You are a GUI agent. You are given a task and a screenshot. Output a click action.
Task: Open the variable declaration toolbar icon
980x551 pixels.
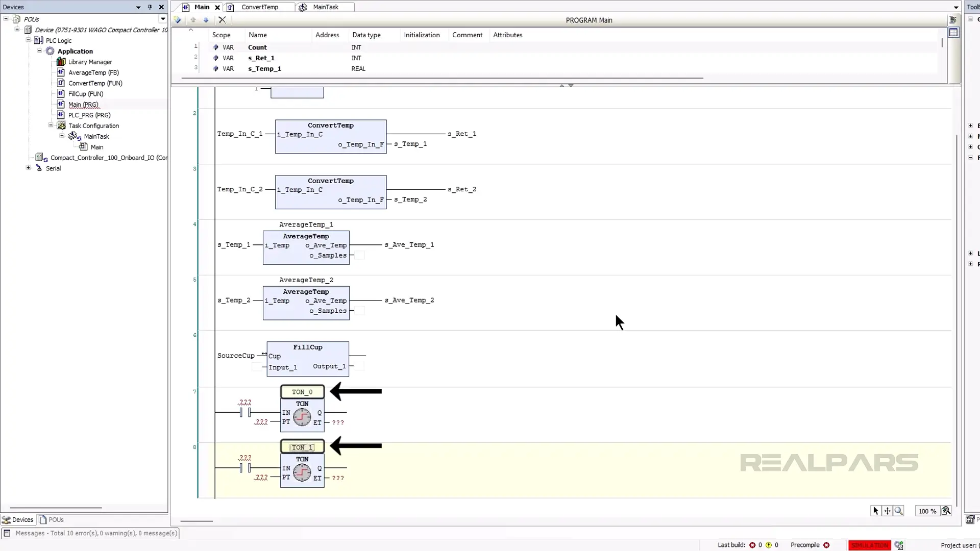177,20
